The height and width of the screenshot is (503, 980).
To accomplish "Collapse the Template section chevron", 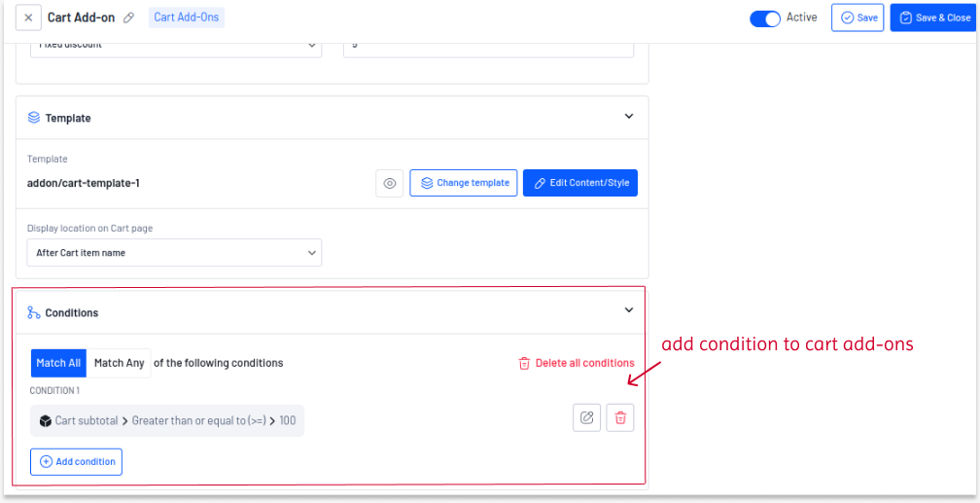I will tap(629, 117).
